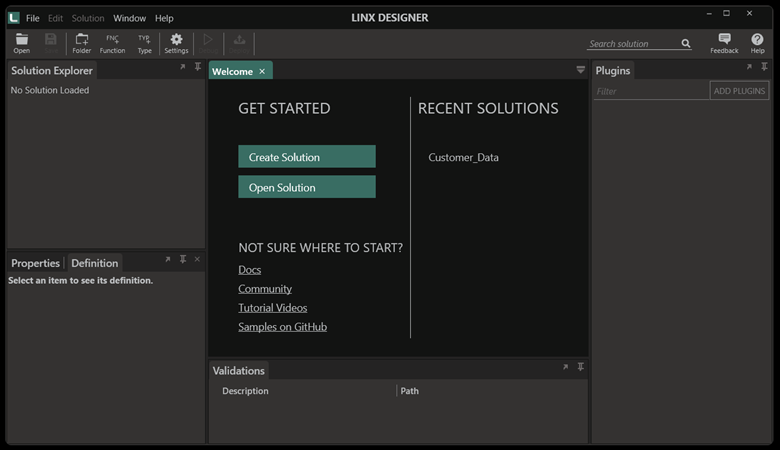Click the search magnifier icon

click(x=685, y=44)
